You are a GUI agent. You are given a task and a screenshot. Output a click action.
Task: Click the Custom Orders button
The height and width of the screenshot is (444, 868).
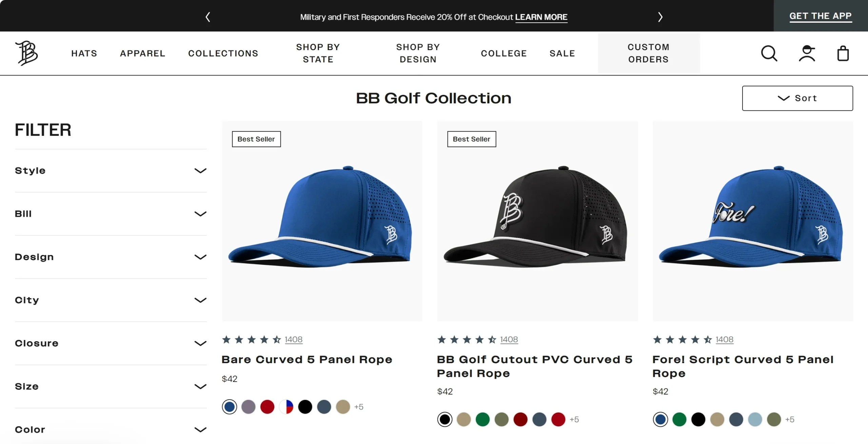tap(648, 53)
